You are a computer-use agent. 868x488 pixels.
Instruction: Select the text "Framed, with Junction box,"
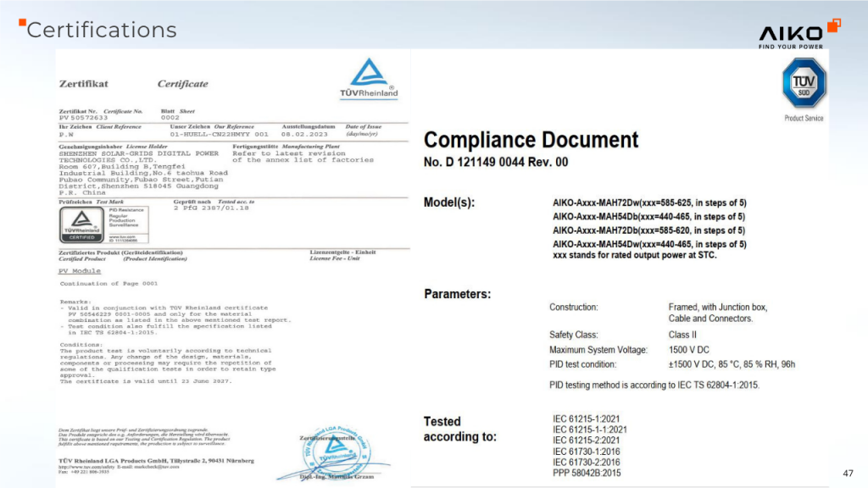tap(718, 307)
